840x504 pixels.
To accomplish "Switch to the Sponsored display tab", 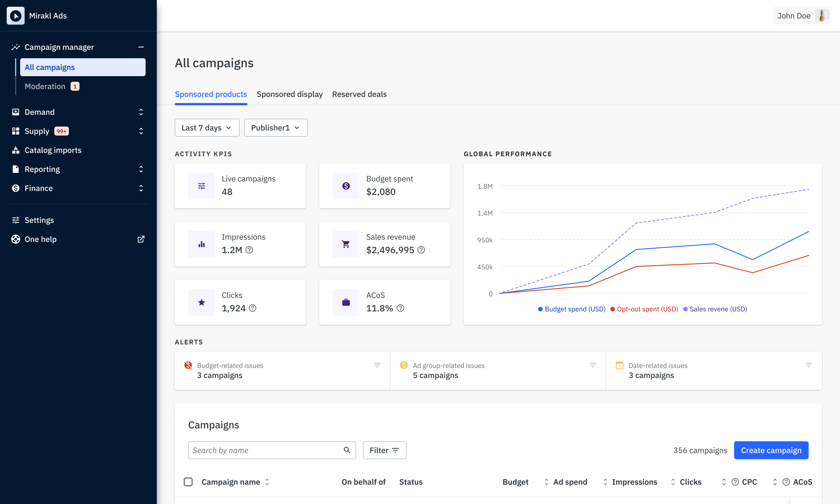I will [x=290, y=94].
